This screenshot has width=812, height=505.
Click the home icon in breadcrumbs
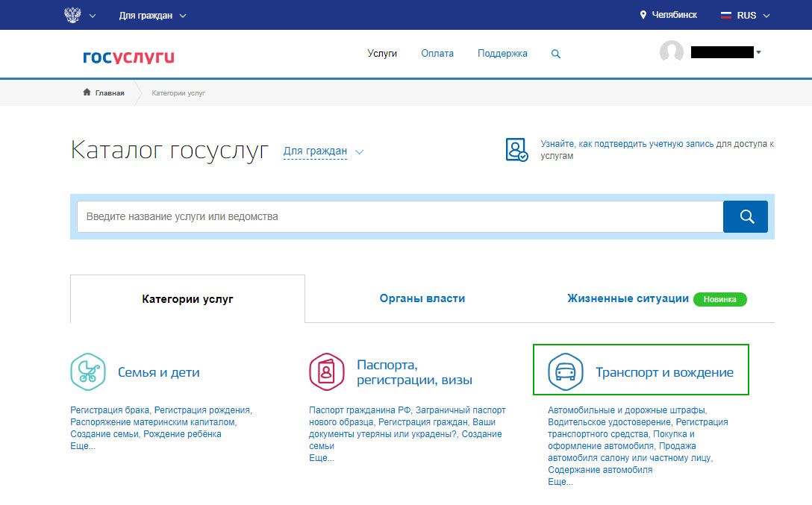tap(87, 92)
